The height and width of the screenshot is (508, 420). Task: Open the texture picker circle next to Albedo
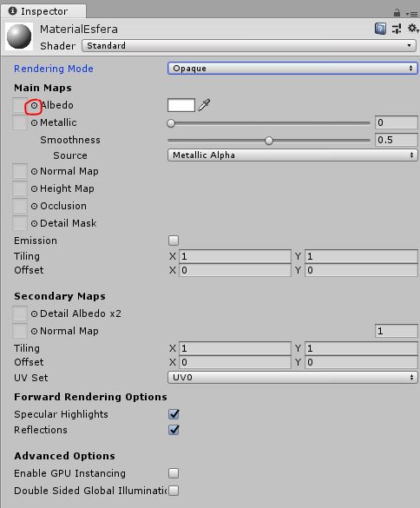(x=35, y=105)
